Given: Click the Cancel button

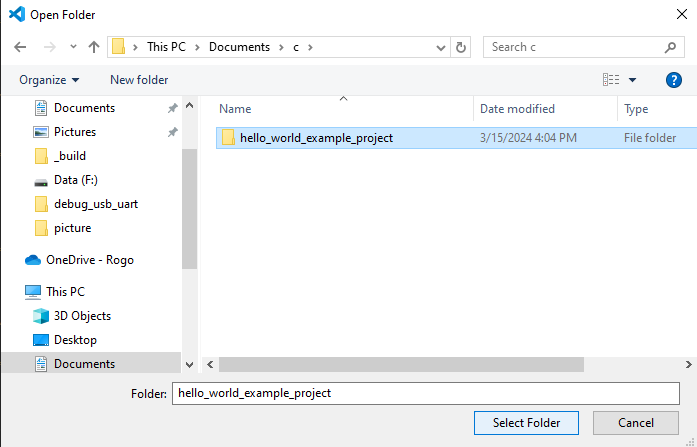Looking at the screenshot, I should coord(635,423).
